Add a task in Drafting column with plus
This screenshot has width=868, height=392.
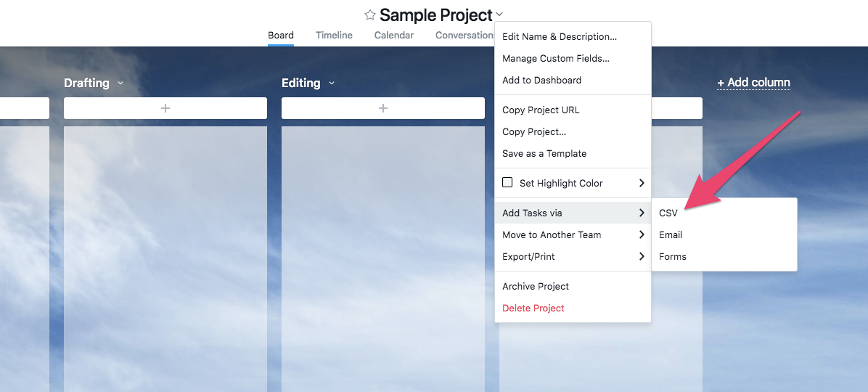coord(165,108)
